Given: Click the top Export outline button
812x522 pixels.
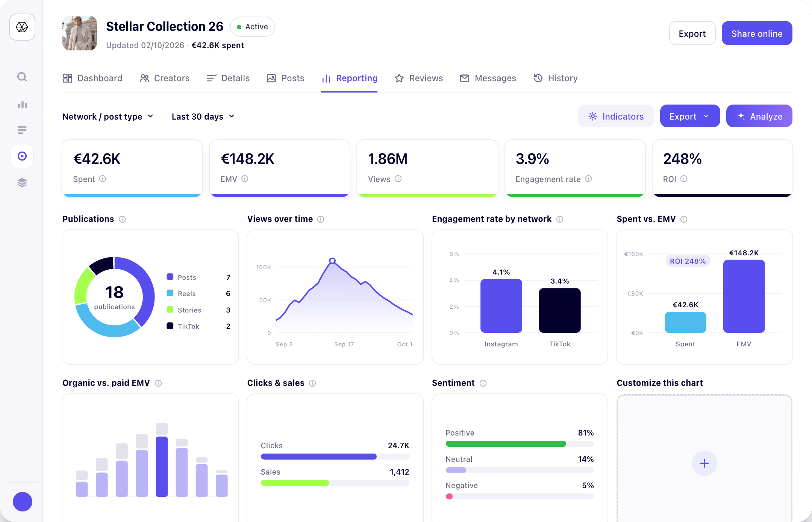Looking at the screenshot, I should point(692,33).
